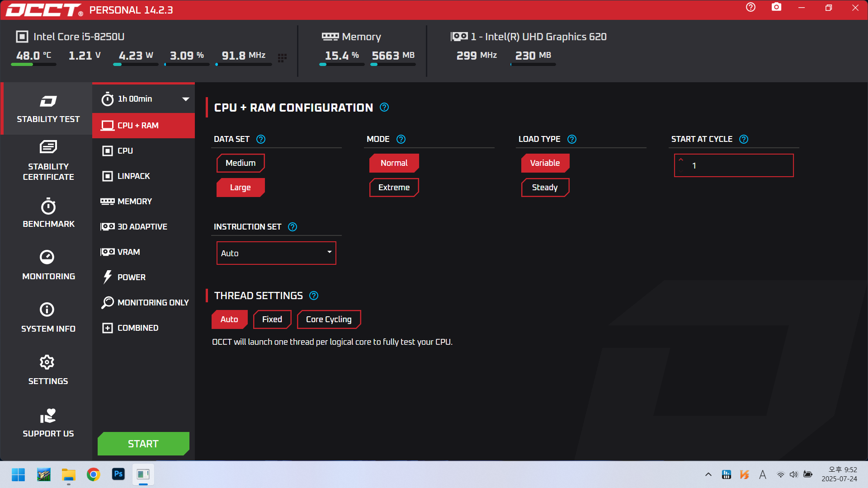
Task: Select Medium data set
Action: tap(241, 163)
